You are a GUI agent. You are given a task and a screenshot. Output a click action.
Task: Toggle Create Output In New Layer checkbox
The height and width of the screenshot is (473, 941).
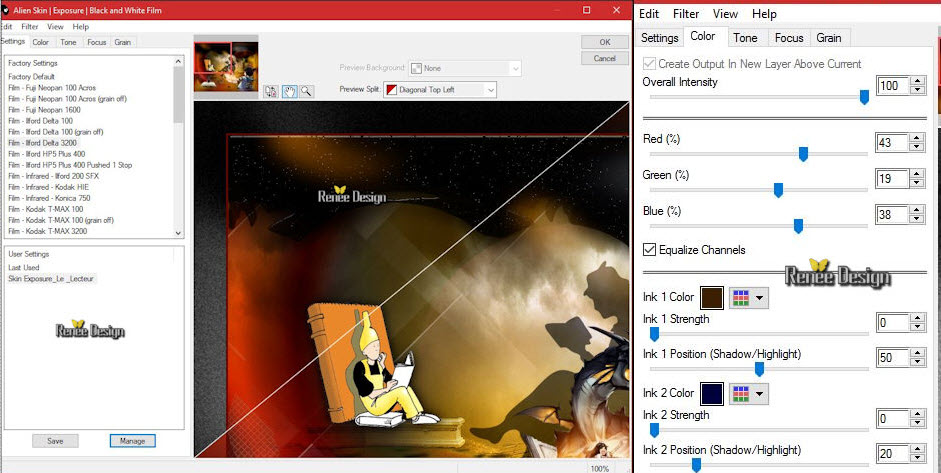pyautogui.click(x=649, y=64)
